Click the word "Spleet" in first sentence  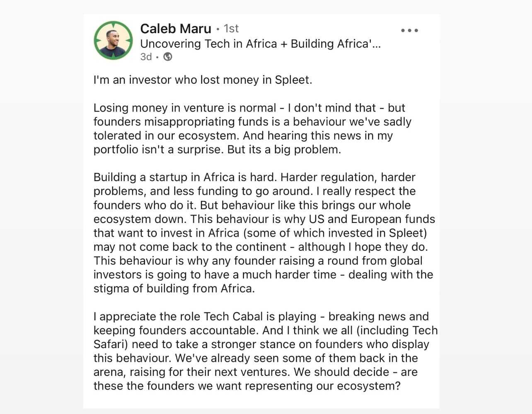[293, 80]
